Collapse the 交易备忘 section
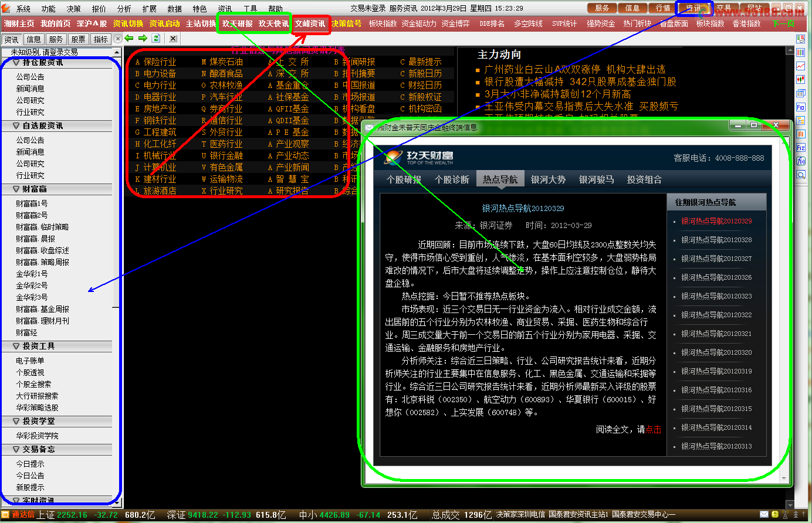 [16, 450]
